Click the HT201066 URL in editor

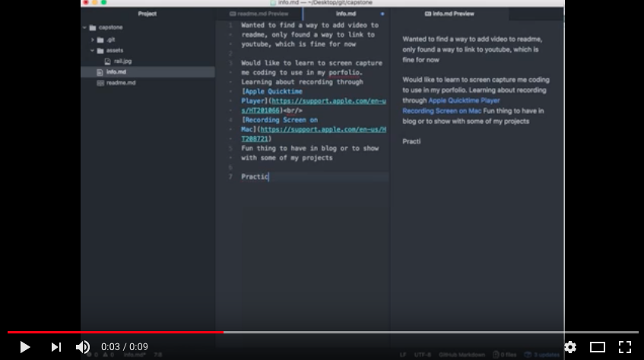313,106
